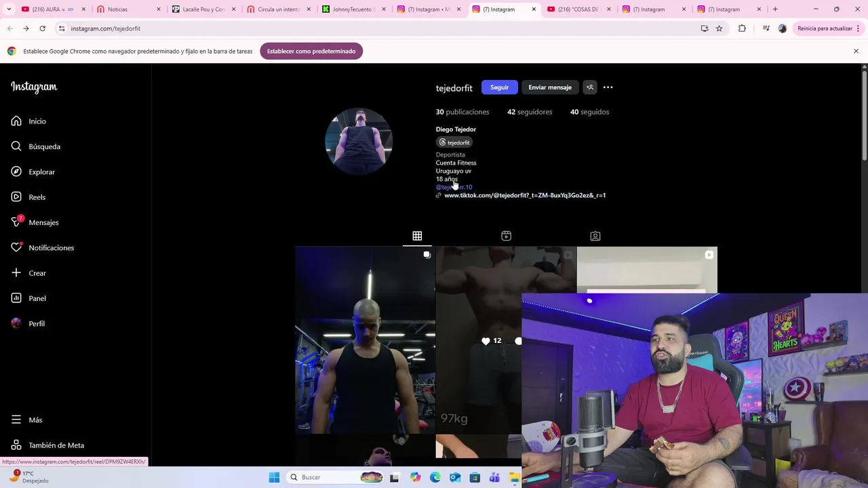868x488 pixels.
Task: Switch to the Circula un intento tab
Action: 278,9
